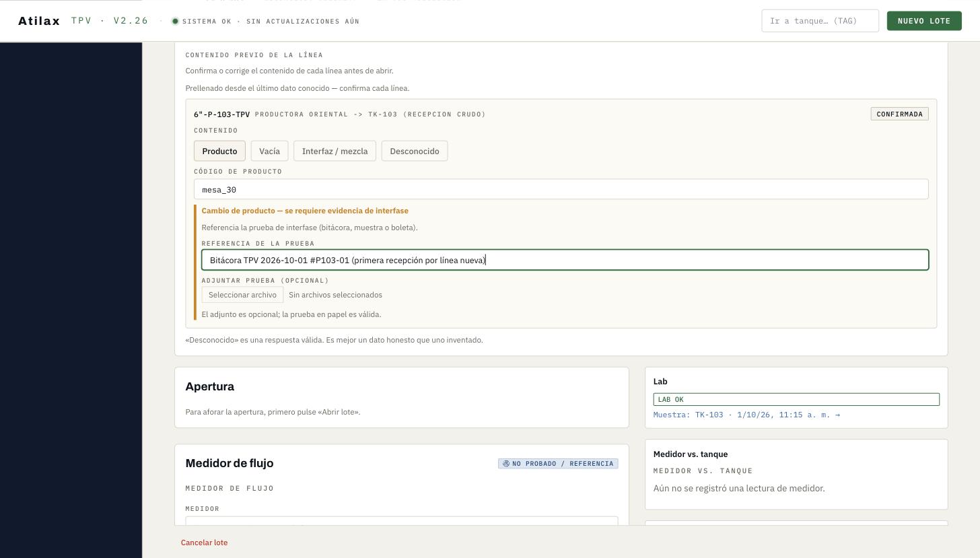980x558 pixels.
Task: Focus the 'Ir a tanque… (TAG)' search field
Action: [x=820, y=21]
